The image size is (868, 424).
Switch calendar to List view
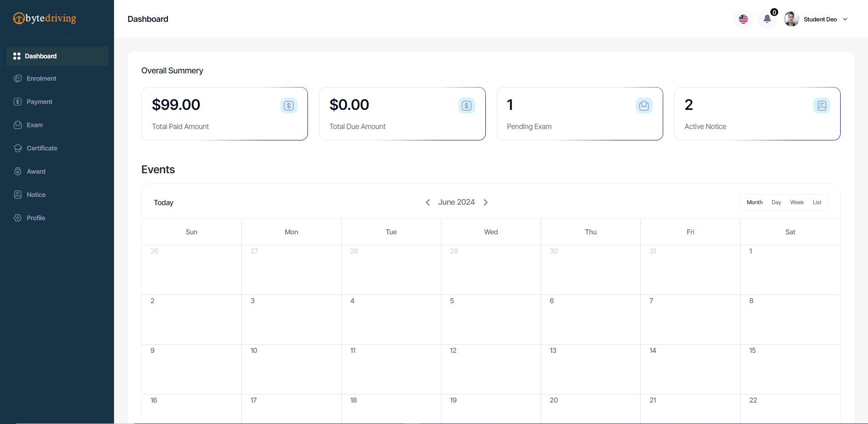817,202
